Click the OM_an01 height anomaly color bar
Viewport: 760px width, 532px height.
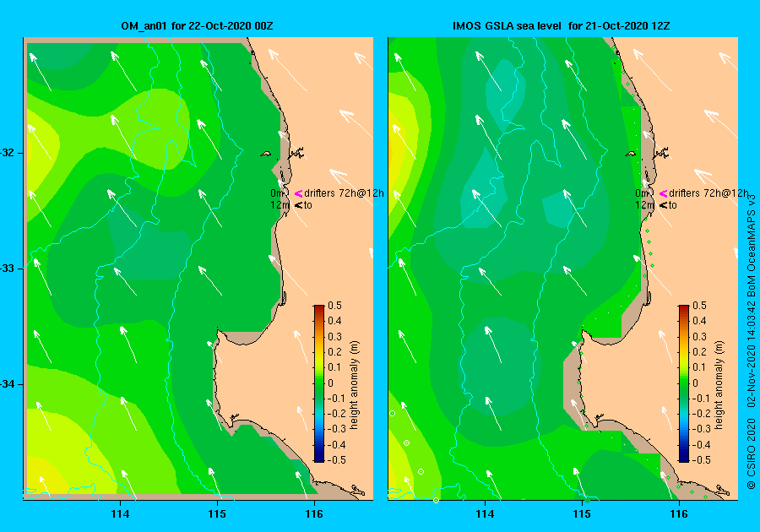(319, 383)
